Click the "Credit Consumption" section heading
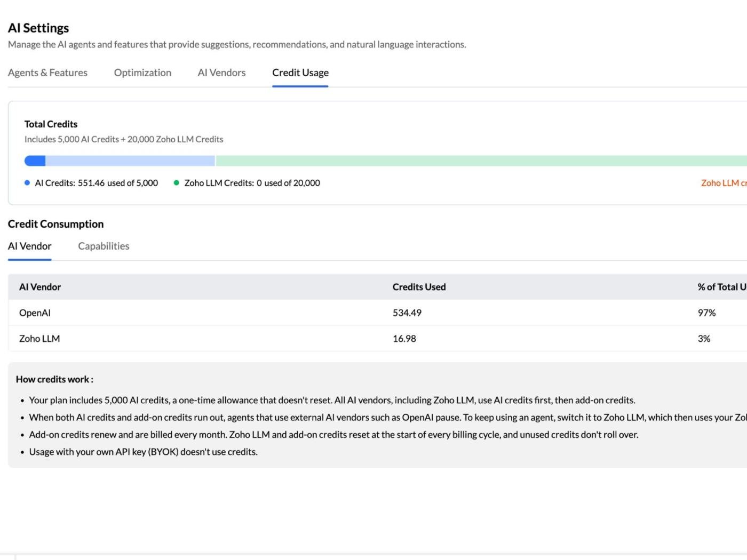747x560 pixels. point(55,224)
